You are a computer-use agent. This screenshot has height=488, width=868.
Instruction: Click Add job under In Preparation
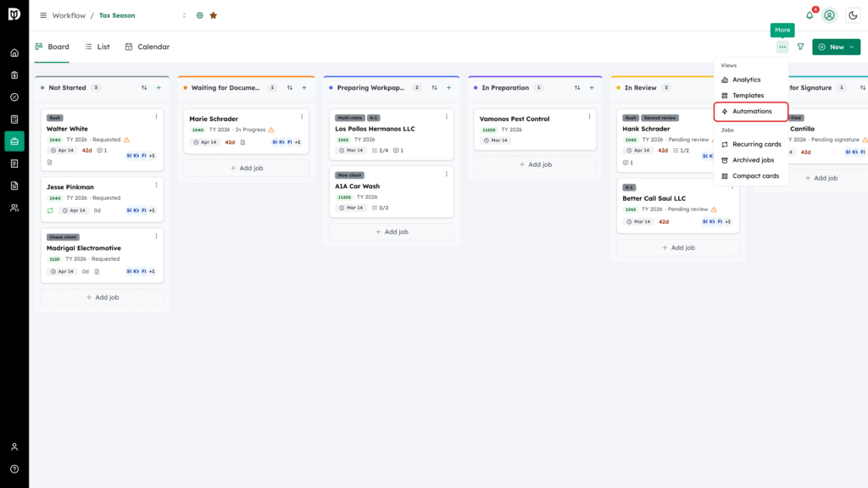536,165
